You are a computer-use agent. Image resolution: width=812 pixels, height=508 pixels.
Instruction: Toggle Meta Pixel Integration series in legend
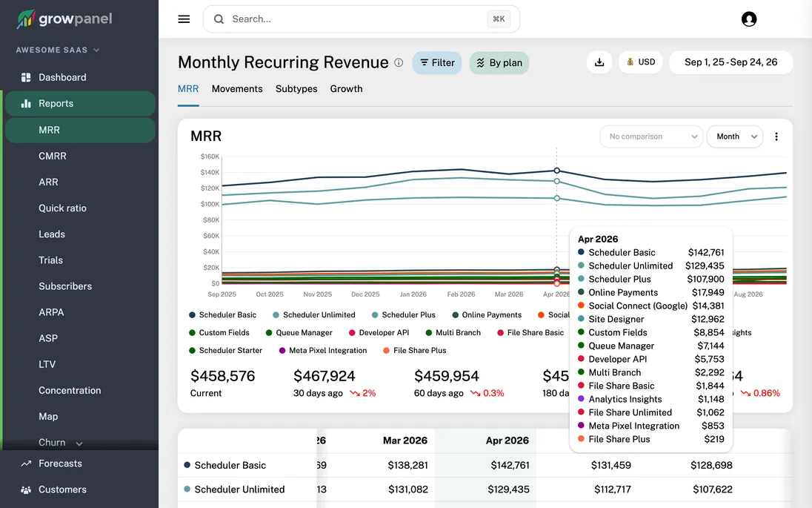click(x=323, y=350)
